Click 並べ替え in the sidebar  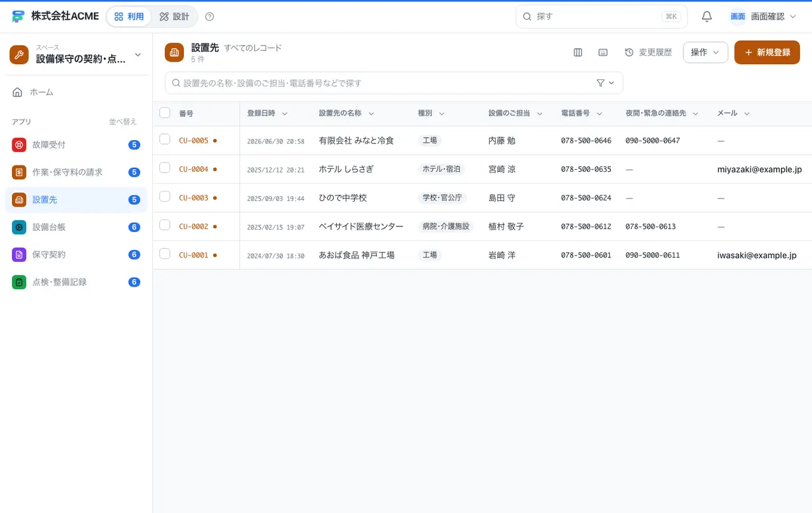pyautogui.click(x=123, y=122)
